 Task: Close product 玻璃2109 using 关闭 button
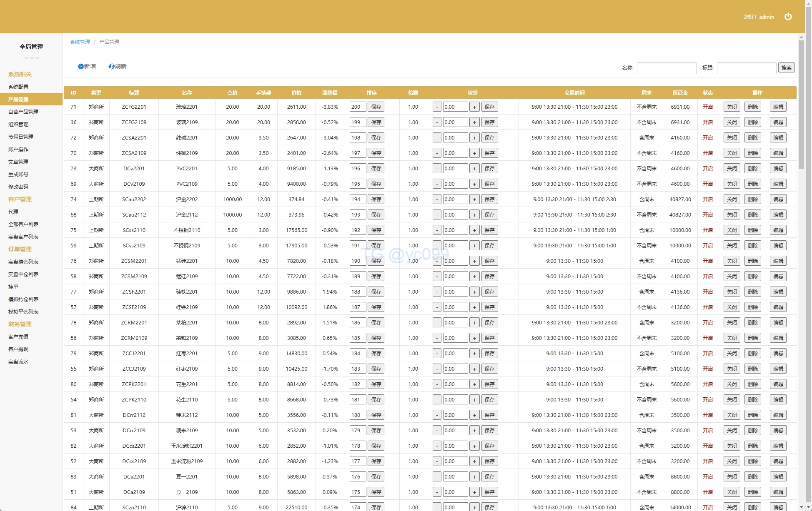(732, 122)
